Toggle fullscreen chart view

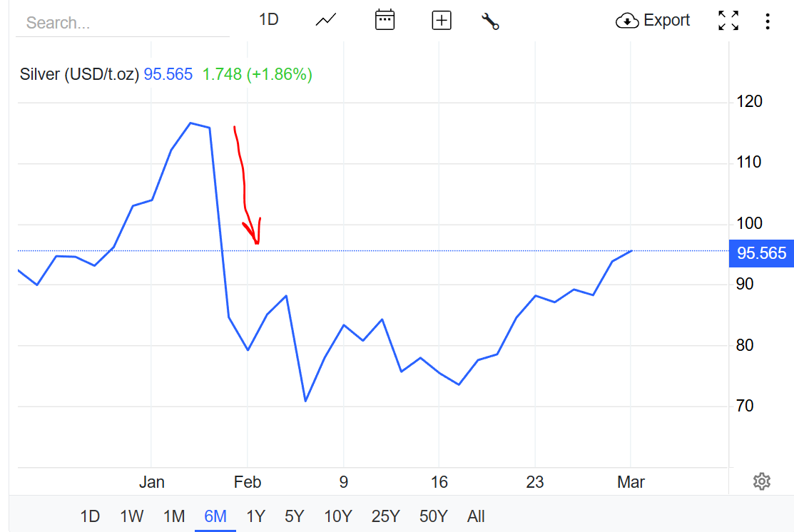pyautogui.click(x=728, y=21)
